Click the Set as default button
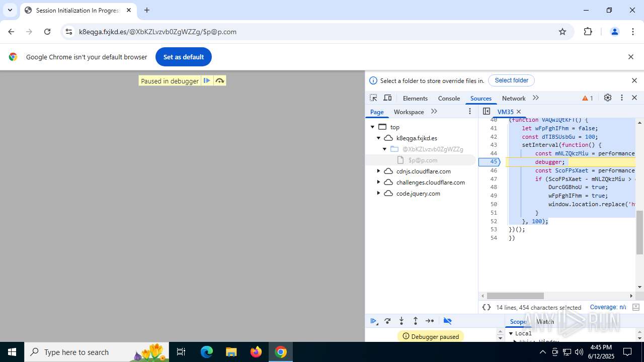Viewport: 644px width, 362px height. point(184,57)
